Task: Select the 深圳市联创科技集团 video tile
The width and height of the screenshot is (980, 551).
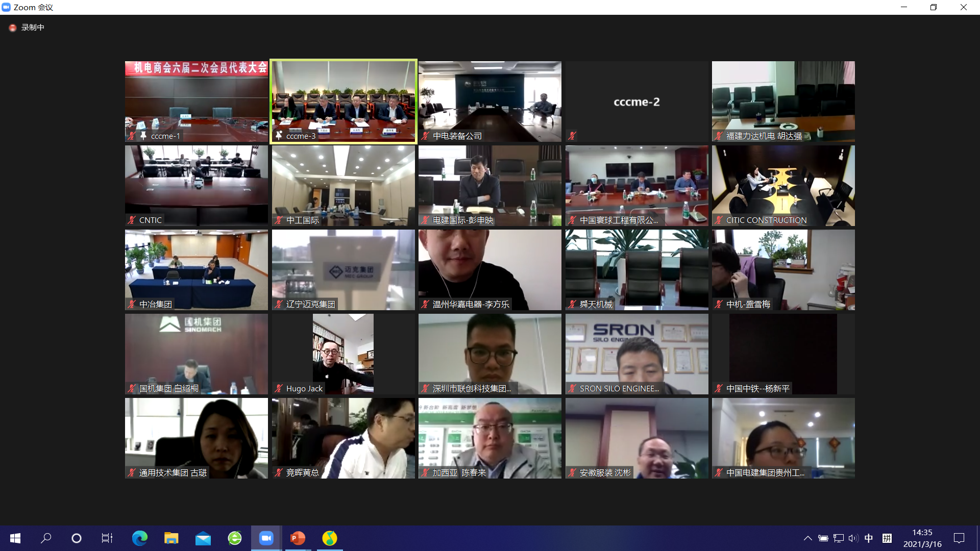Action: point(490,354)
